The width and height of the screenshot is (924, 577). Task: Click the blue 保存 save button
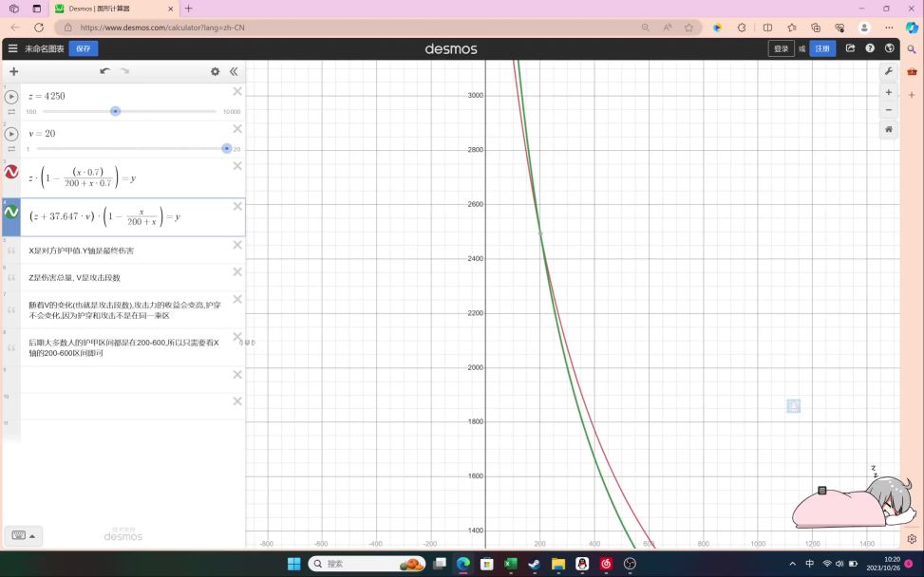pos(84,48)
